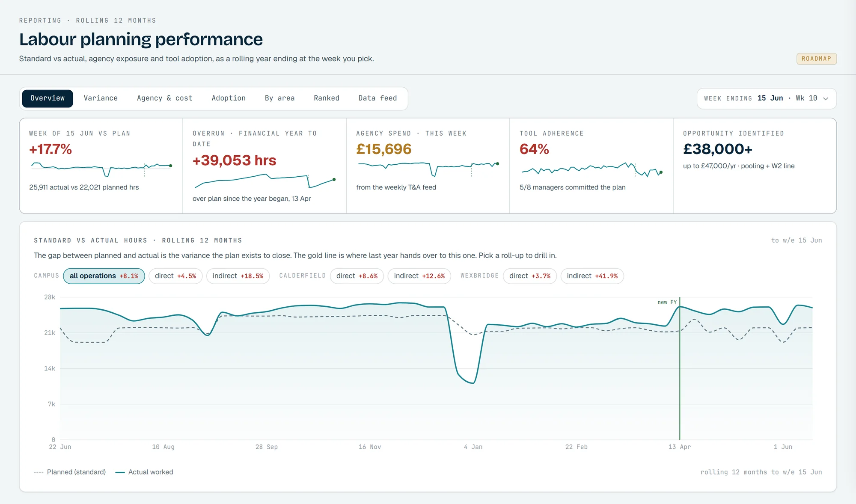
Task: Go to the Adoption tab
Action: pos(229,98)
